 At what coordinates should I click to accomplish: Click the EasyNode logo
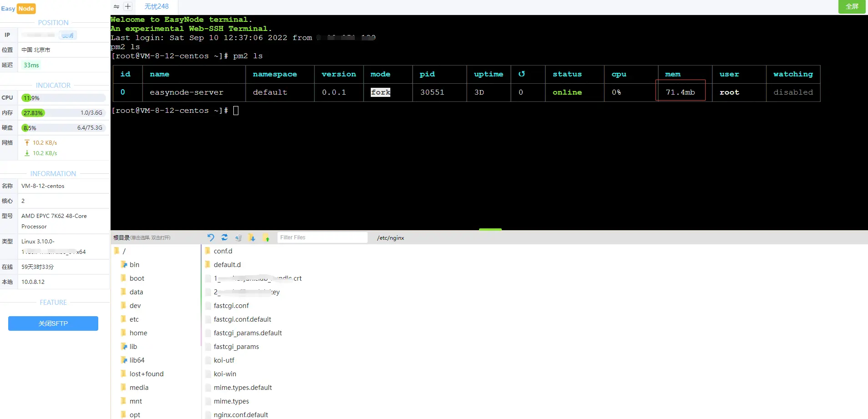pos(18,9)
